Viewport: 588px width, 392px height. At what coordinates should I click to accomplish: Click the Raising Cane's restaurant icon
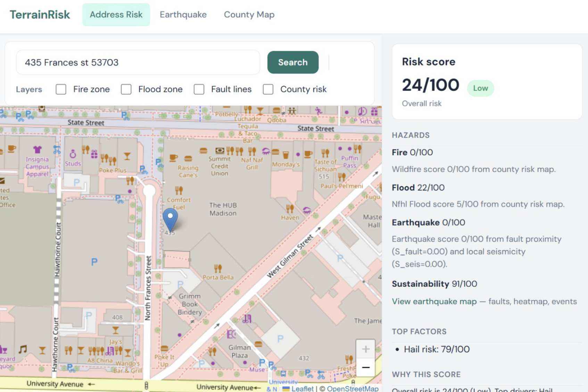(x=188, y=158)
